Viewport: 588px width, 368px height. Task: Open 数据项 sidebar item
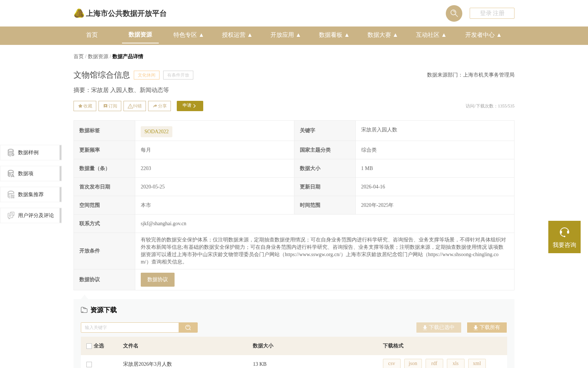click(31, 173)
